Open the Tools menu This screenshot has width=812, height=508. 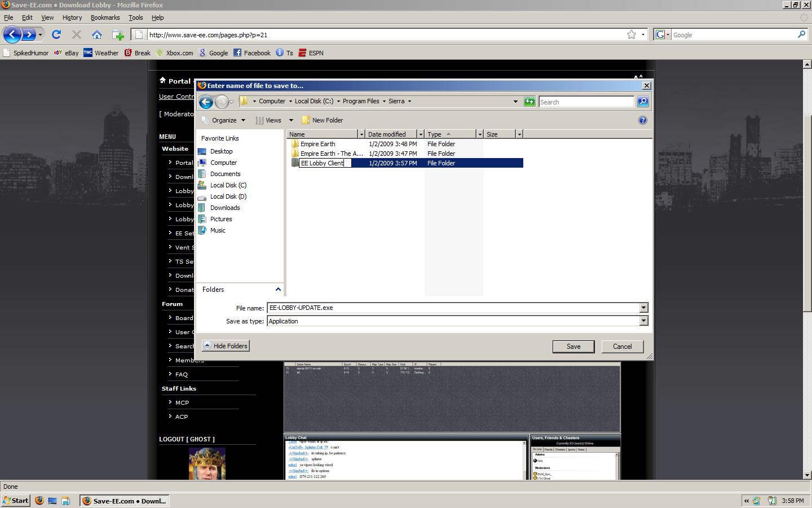135,17
